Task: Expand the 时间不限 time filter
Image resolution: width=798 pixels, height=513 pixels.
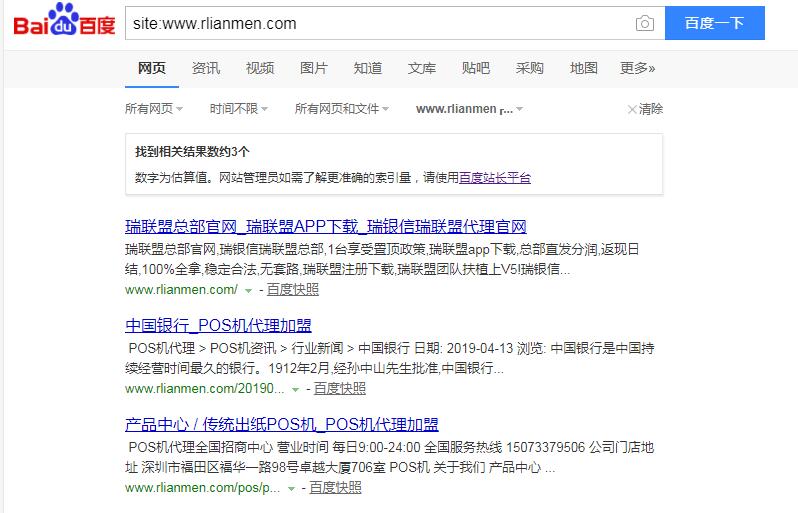Action: coord(239,109)
